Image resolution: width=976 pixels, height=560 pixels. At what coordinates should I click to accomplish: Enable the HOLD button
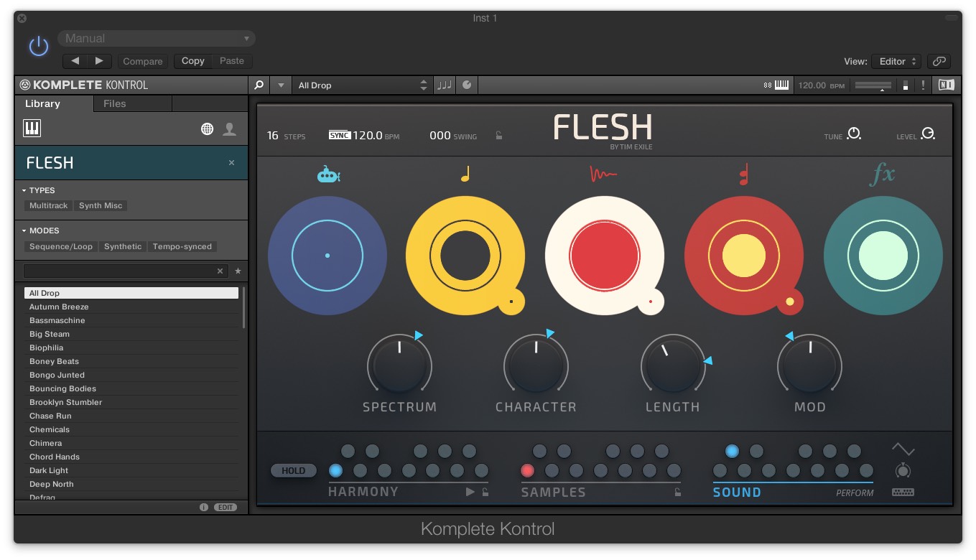293,470
